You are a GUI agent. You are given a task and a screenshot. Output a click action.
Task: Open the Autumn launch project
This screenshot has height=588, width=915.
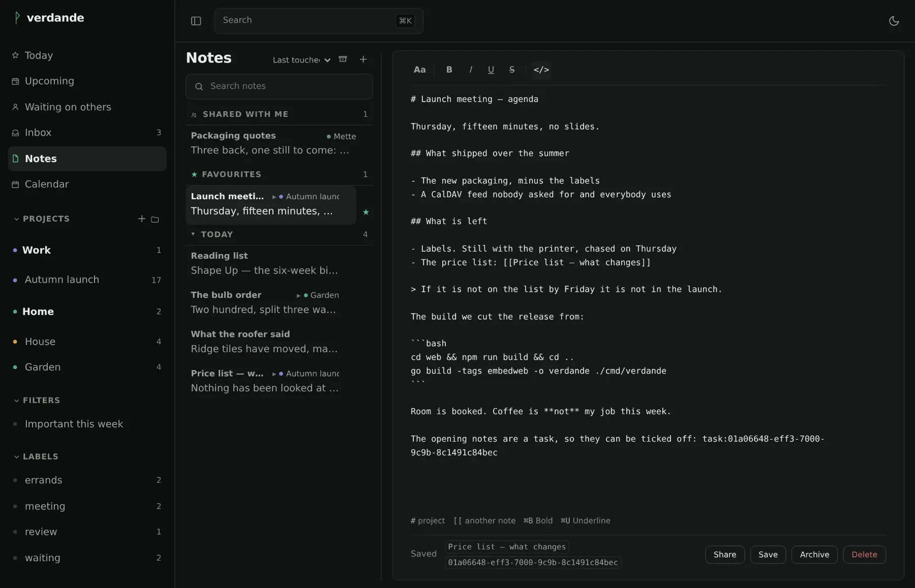click(87, 280)
